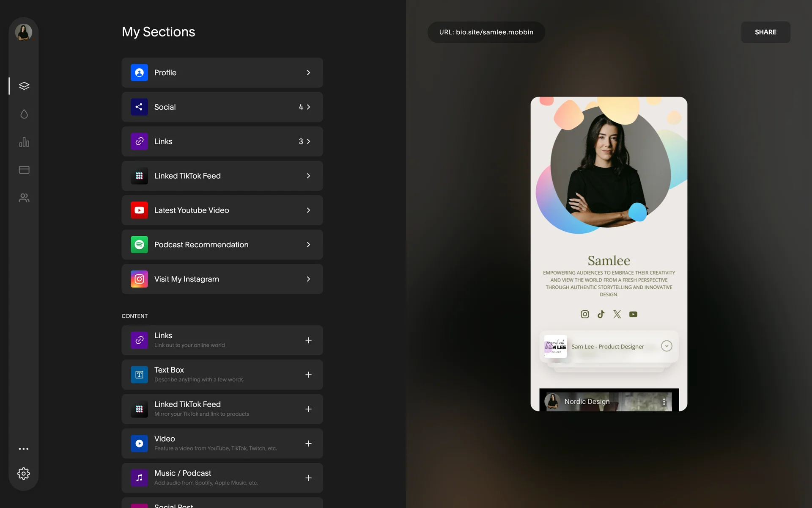Click the YouTube icon in preview socials
Image resolution: width=812 pixels, height=508 pixels.
pos(633,314)
